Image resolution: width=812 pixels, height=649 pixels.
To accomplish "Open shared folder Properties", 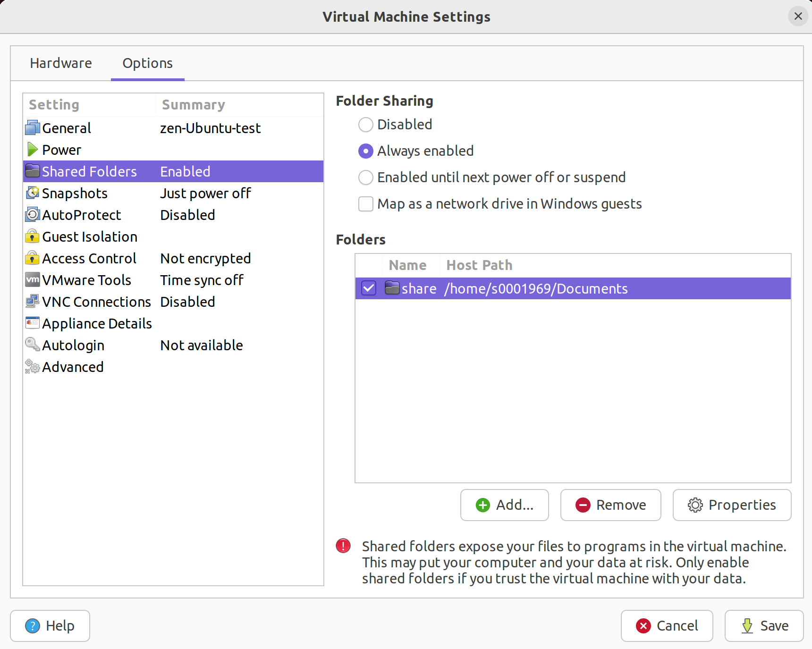I will coord(732,505).
